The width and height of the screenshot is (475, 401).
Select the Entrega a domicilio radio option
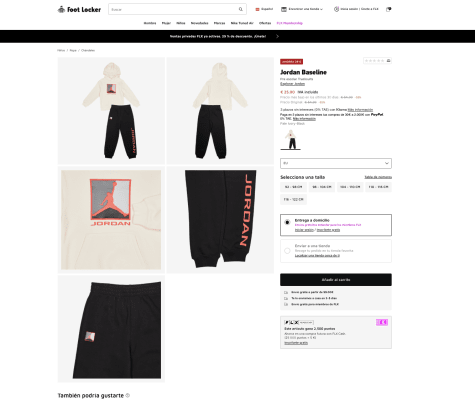point(287,222)
